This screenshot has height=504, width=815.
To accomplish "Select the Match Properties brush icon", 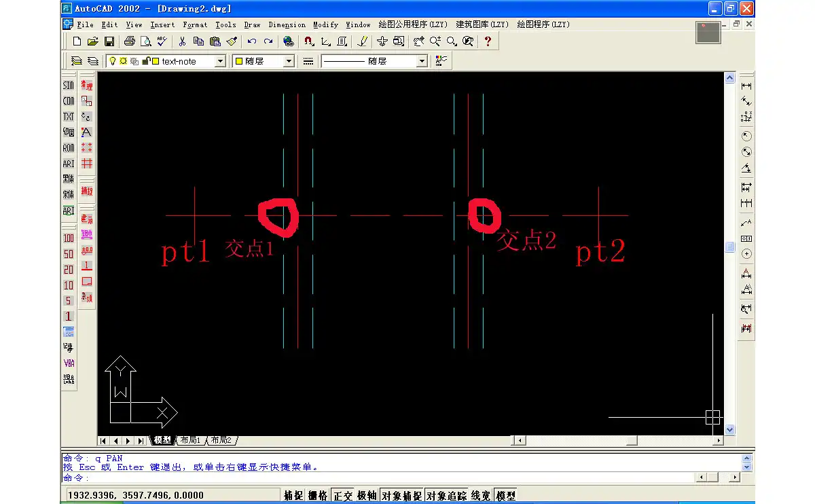I will pos(232,41).
